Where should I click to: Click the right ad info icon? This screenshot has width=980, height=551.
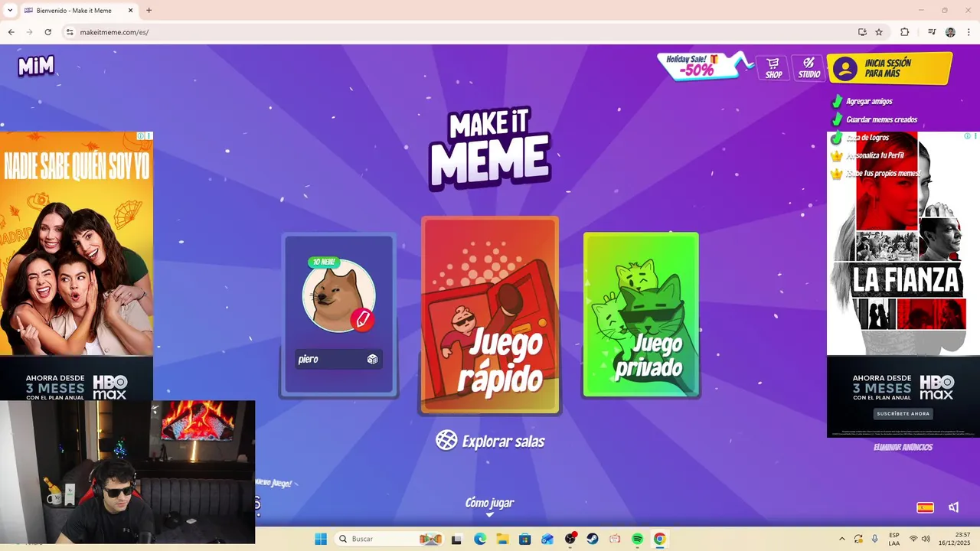[967, 136]
